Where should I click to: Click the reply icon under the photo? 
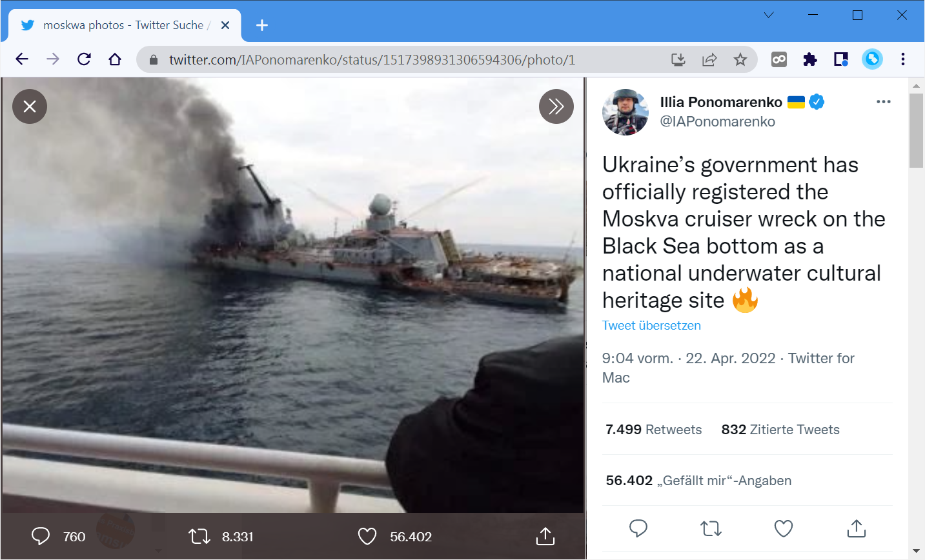[41, 536]
